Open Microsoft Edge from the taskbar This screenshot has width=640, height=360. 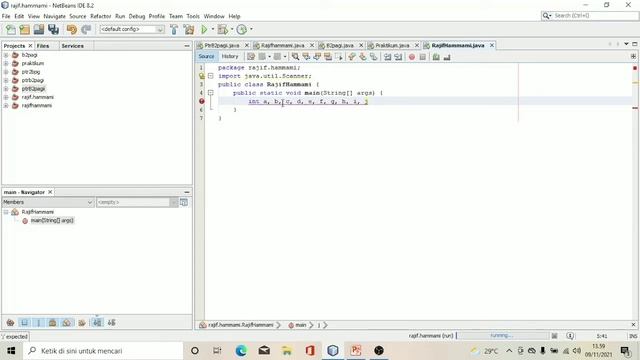tap(241, 350)
